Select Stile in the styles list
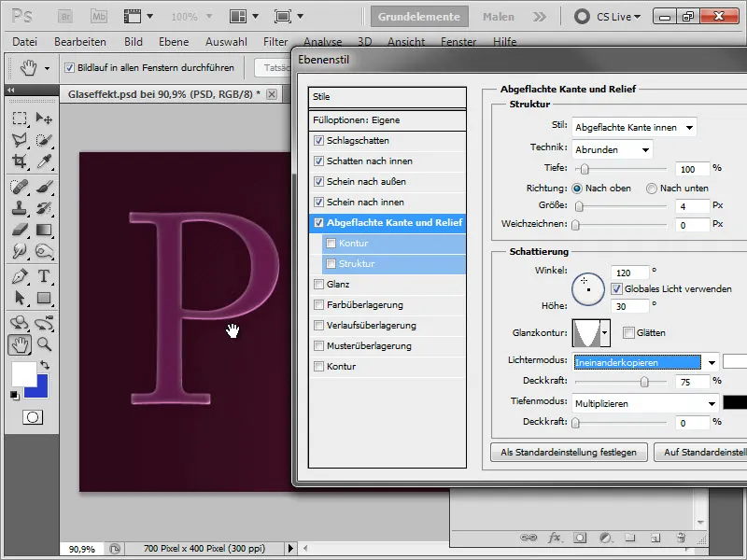The height and width of the screenshot is (560, 747). (x=388, y=97)
